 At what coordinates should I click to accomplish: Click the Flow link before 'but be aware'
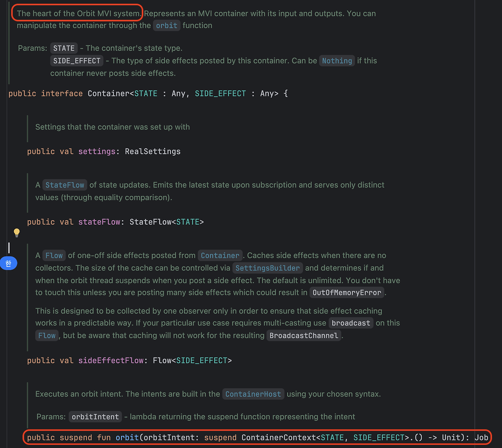pyautogui.click(x=47, y=336)
